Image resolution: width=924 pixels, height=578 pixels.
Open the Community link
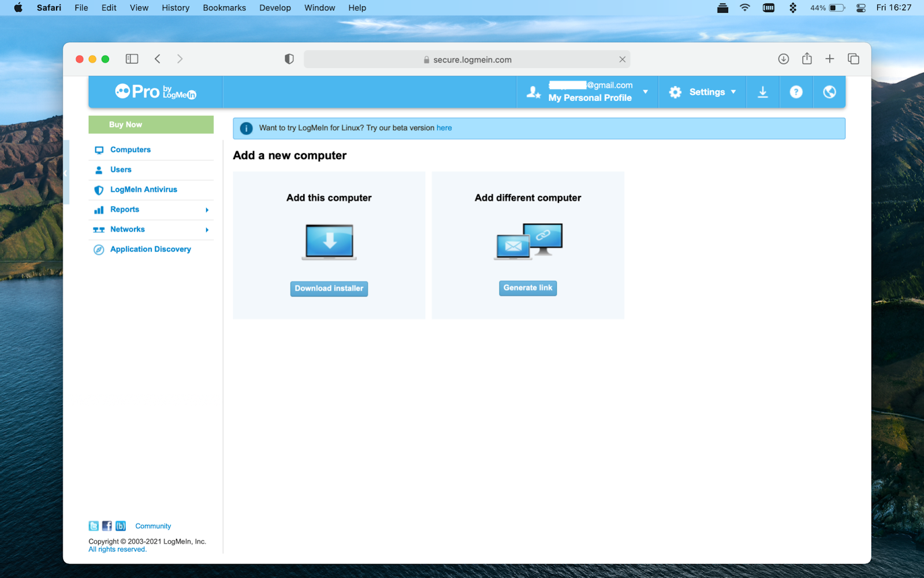pos(153,526)
